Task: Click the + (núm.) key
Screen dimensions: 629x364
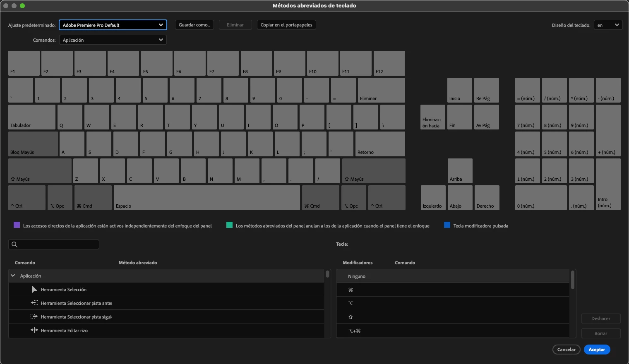Action: (608, 130)
